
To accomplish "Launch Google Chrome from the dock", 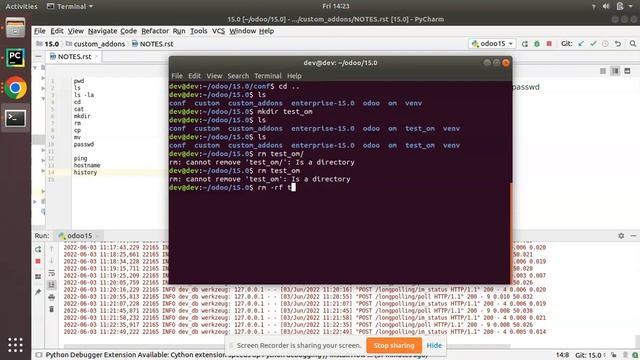I will click(15, 88).
